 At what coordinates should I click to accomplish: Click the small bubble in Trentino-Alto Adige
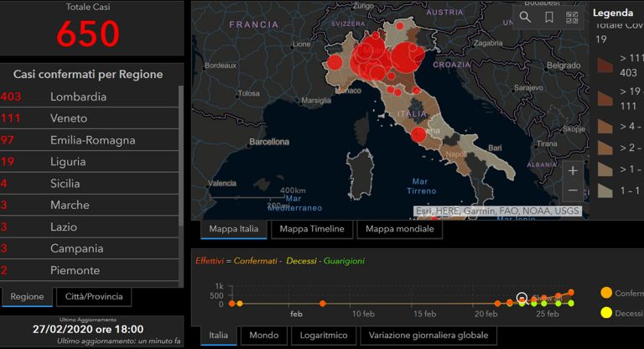[x=400, y=26]
